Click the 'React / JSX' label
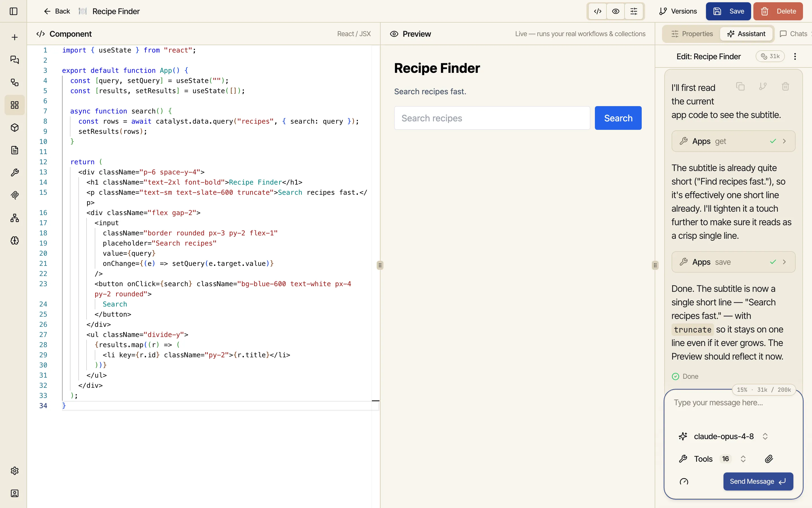Screen dimensions: 812x508 tap(354, 34)
